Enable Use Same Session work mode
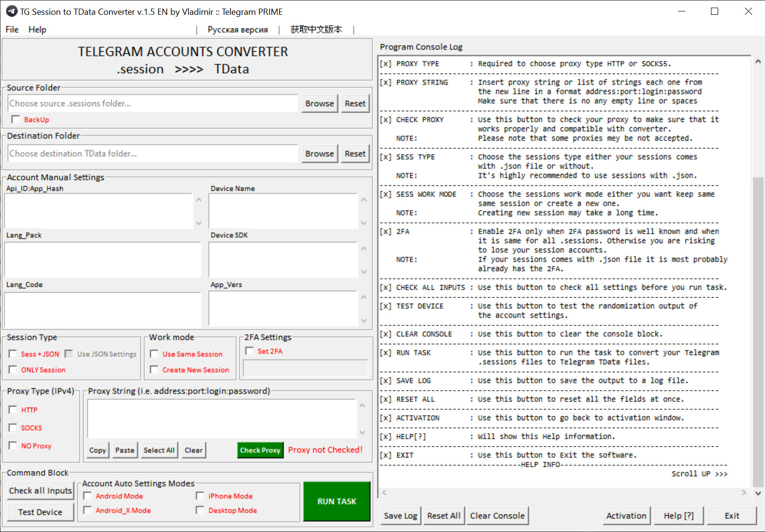The height and width of the screenshot is (532, 765). click(x=154, y=354)
